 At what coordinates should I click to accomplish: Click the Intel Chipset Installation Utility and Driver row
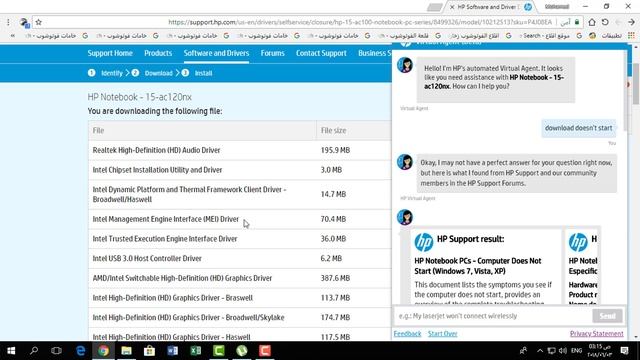[240, 170]
